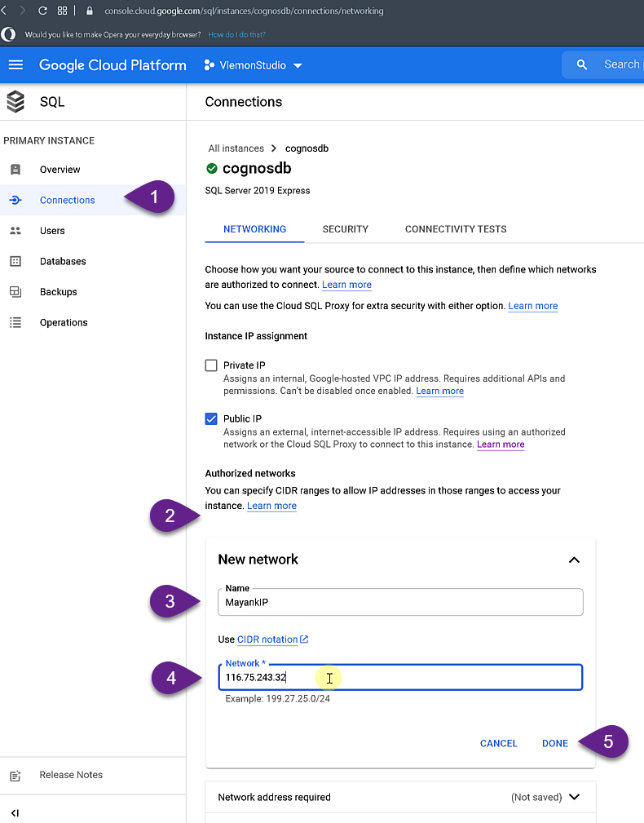The height and width of the screenshot is (823, 644).
Task: Expand the Network address required row
Action: (x=574, y=797)
